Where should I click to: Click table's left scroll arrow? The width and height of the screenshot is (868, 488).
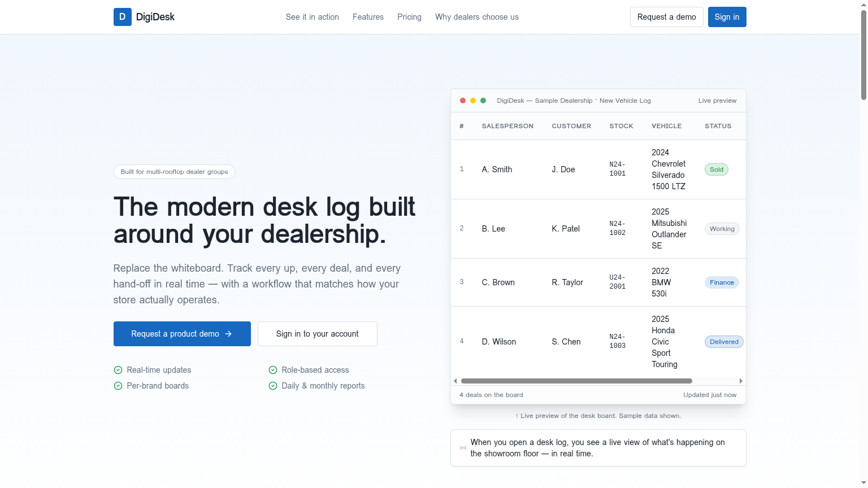pos(455,381)
